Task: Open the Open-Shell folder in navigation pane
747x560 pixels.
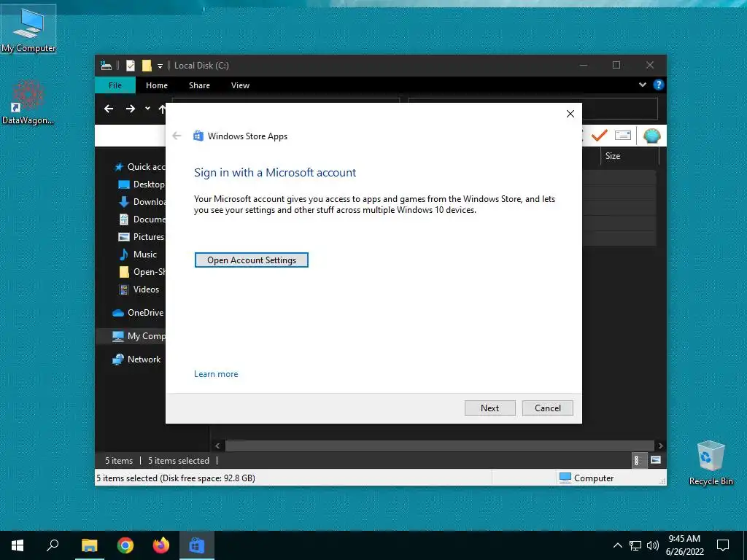Action: pyautogui.click(x=142, y=272)
